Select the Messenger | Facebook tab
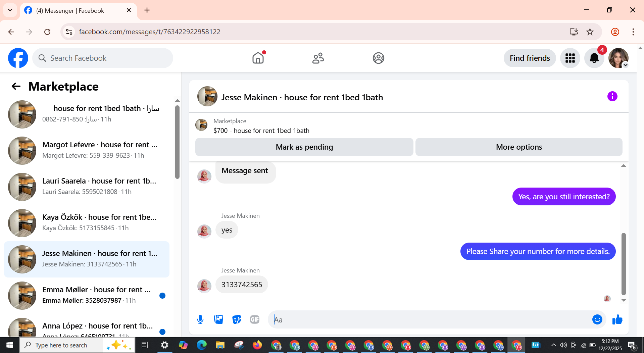The height and width of the screenshot is (353, 644). pos(79,10)
